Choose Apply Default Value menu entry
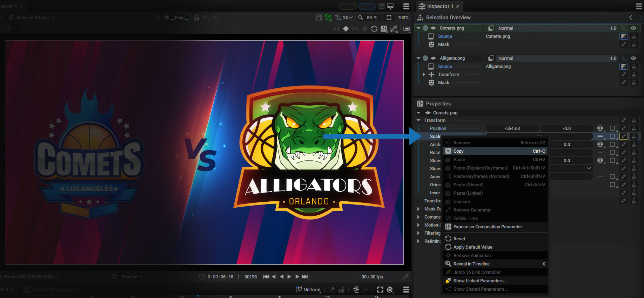Image resolution: width=644 pixels, height=298 pixels. 495,247
